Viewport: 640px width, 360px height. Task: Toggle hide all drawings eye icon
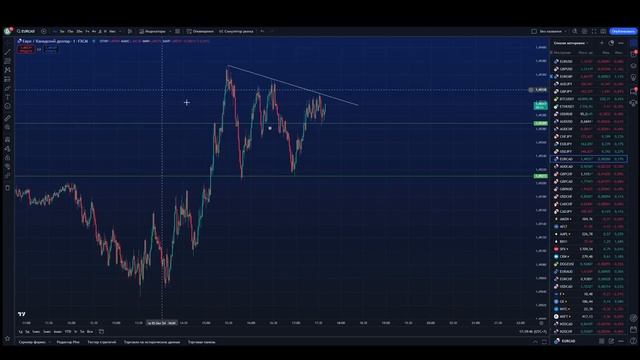click(x=7, y=167)
